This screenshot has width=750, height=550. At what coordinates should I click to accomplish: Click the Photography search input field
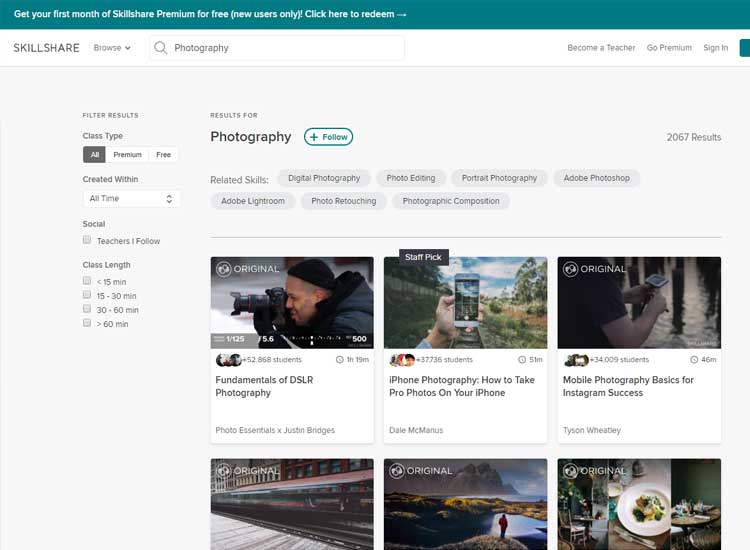(x=277, y=48)
